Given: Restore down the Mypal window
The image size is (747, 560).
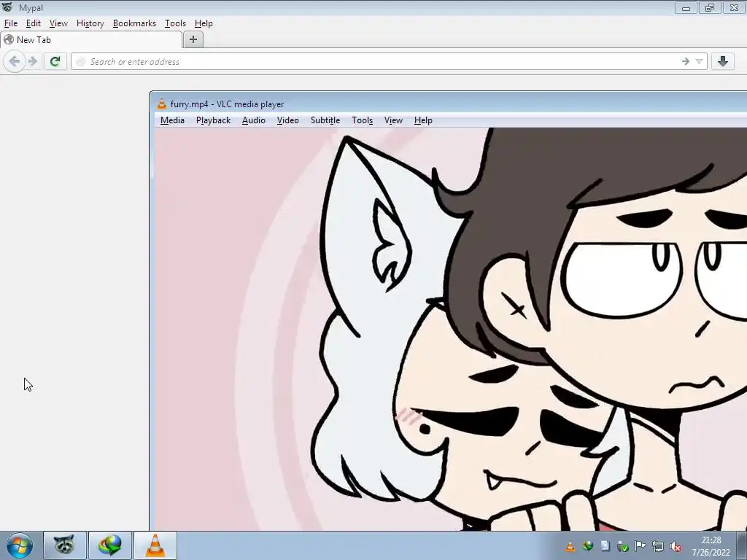Looking at the screenshot, I should (x=709, y=7).
